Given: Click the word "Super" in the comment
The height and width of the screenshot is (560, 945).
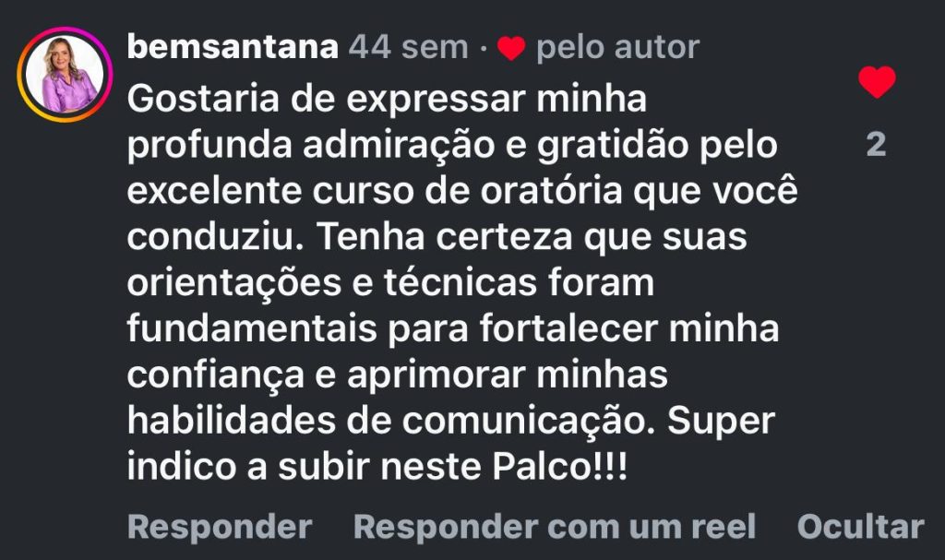Looking at the screenshot, I should click(x=721, y=422).
